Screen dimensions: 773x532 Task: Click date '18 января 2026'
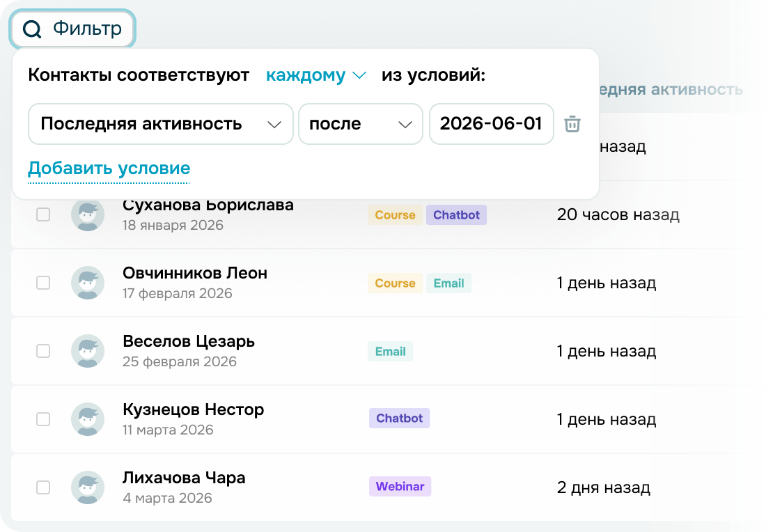(x=173, y=226)
